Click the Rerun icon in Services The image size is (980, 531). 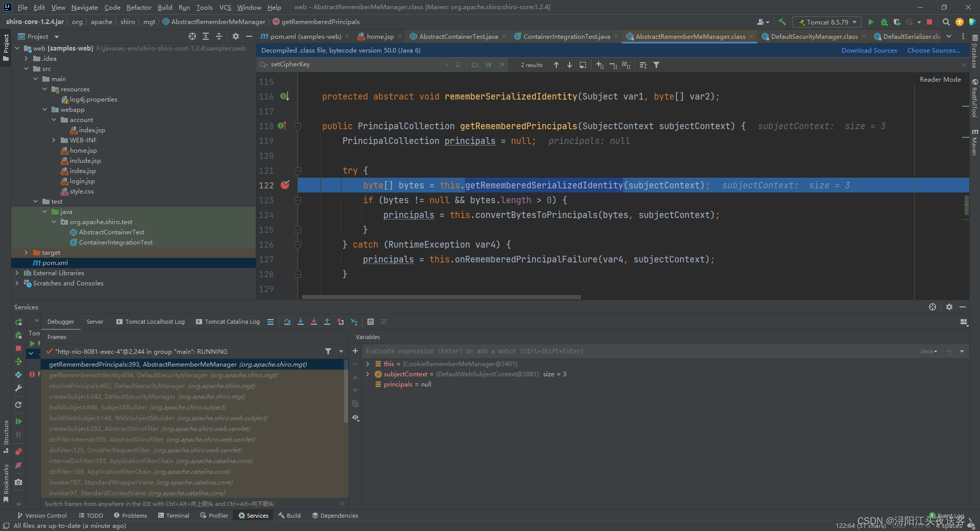click(18, 322)
